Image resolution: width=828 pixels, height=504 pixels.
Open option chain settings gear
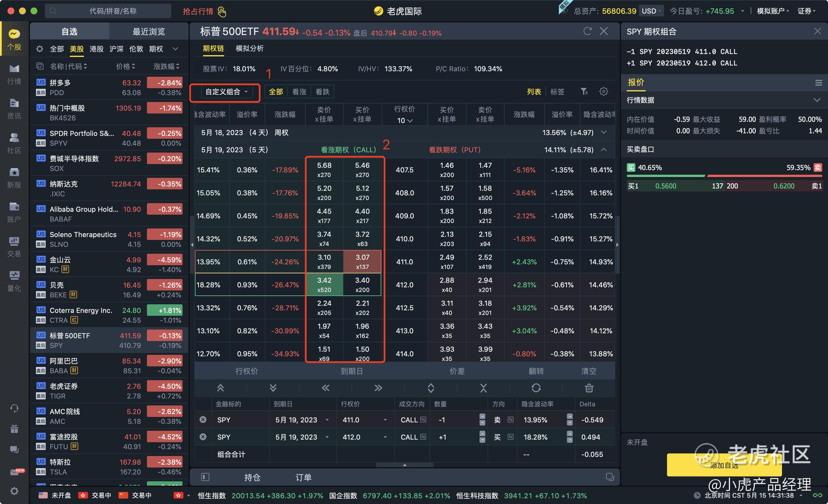(603, 91)
